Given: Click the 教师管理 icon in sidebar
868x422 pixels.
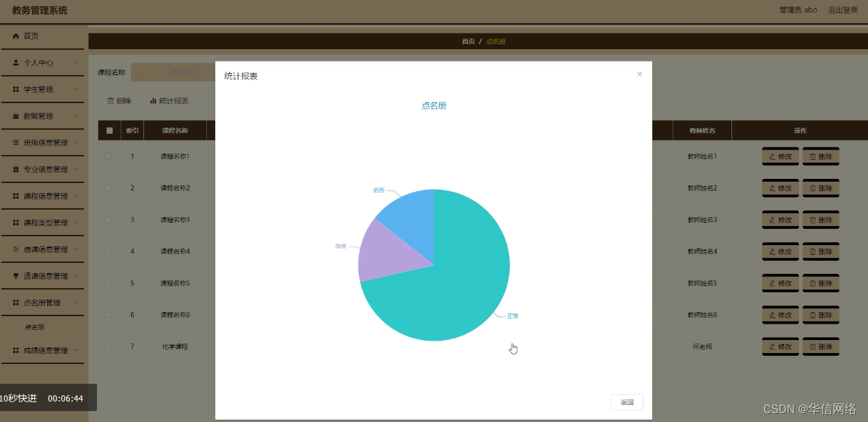Looking at the screenshot, I should [14, 115].
